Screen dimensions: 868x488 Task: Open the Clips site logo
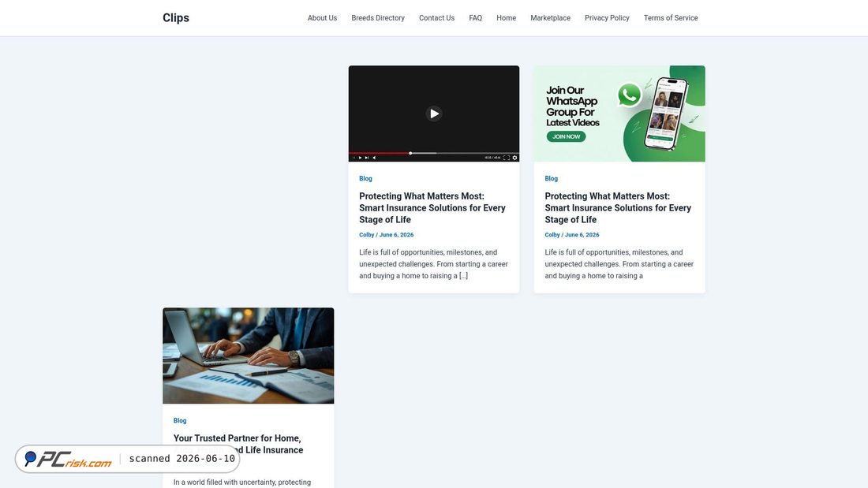(x=175, y=17)
